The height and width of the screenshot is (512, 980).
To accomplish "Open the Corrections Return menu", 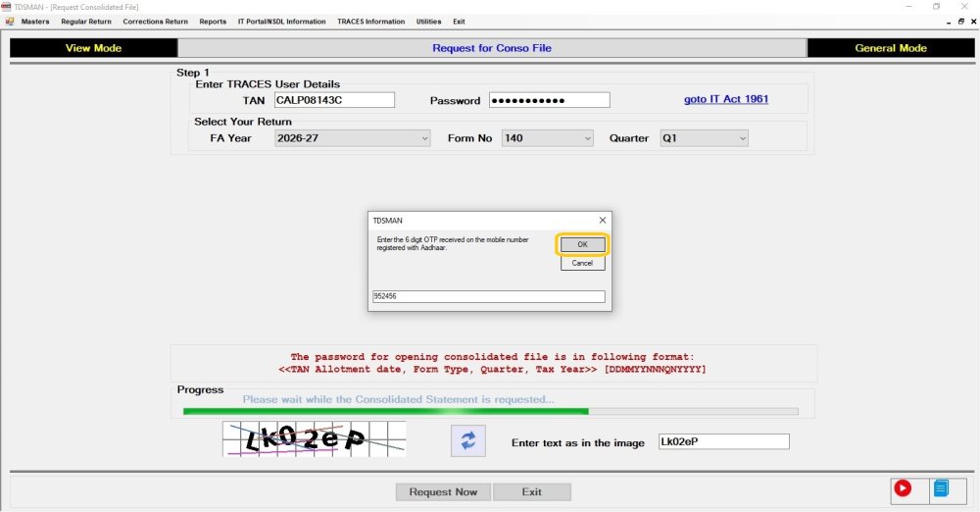I will click(x=155, y=22).
